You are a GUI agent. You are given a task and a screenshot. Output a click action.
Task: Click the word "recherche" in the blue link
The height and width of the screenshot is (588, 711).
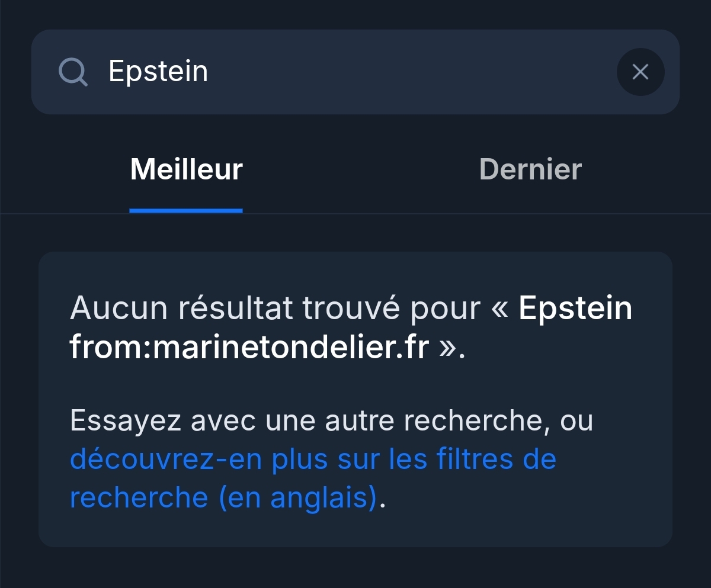[139, 497]
